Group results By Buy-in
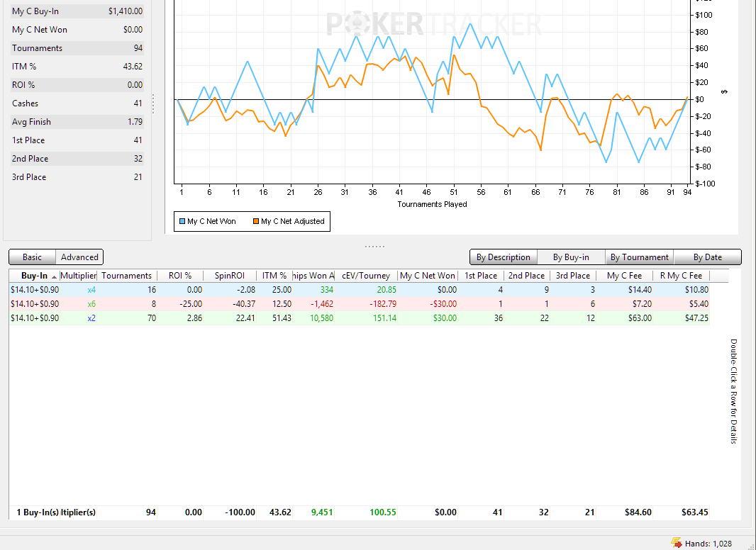 tap(572, 257)
